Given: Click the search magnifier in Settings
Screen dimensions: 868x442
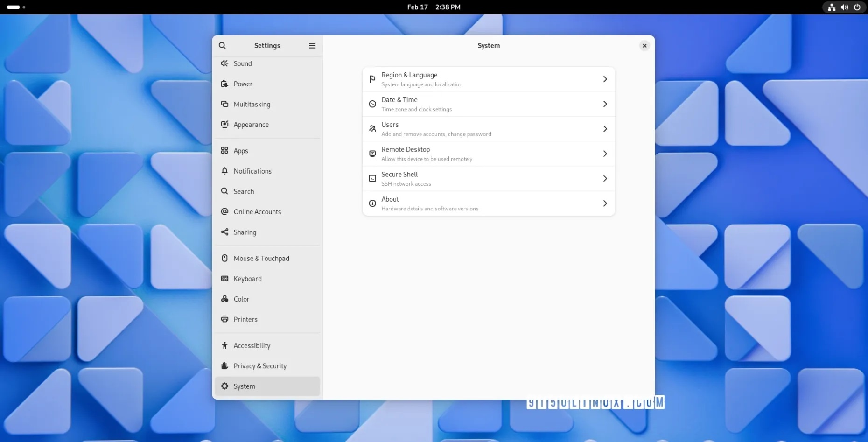Looking at the screenshot, I should (x=222, y=45).
